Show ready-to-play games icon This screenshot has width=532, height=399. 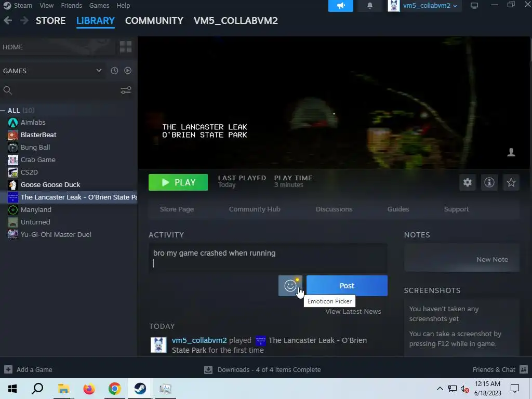(128, 71)
